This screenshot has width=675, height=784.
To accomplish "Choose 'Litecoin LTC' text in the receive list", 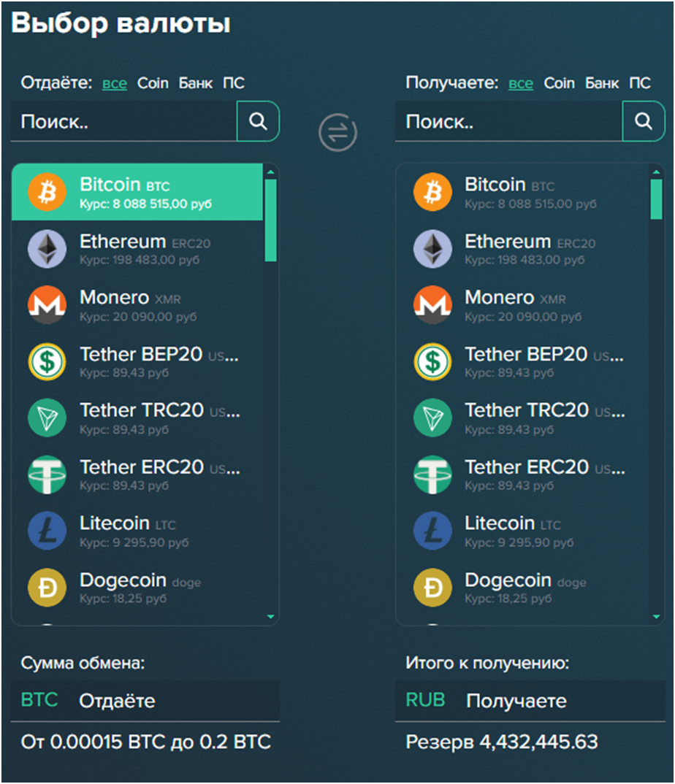I will click(x=513, y=523).
